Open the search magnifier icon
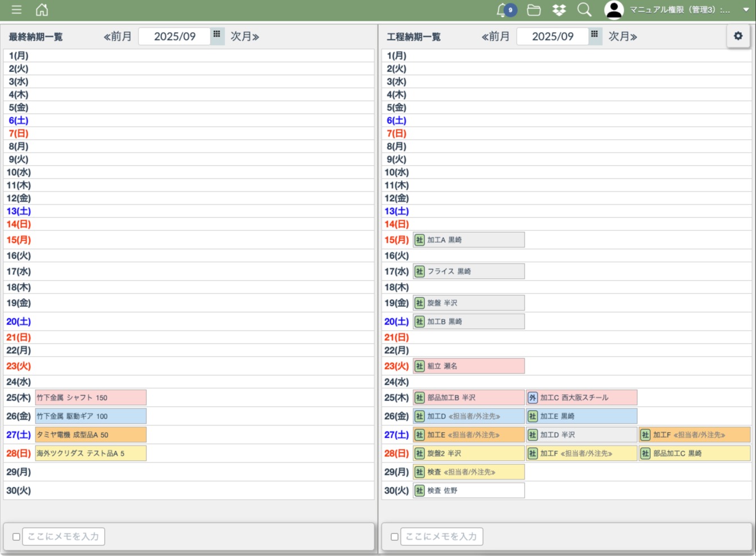This screenshot has width=756, height=556. pyautogui.click(x=584, y=10)
